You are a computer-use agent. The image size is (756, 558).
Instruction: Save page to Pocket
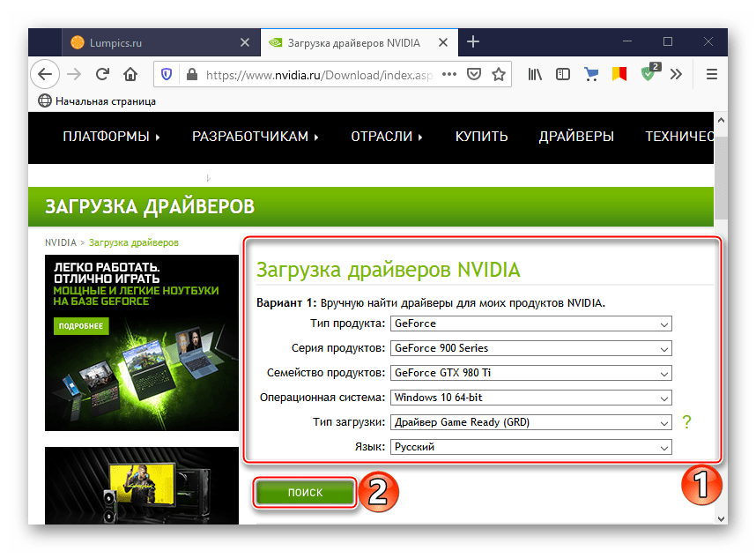474,74
